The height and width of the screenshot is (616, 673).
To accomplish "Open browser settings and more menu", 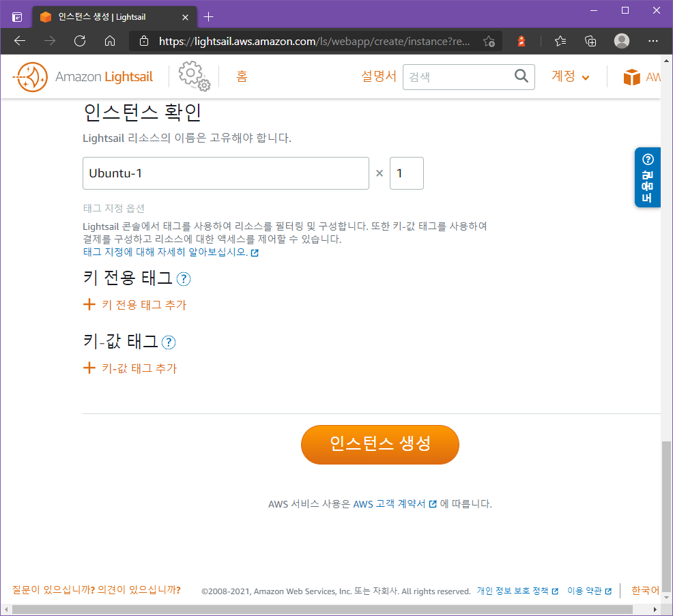I will click(x=653, y=41).
